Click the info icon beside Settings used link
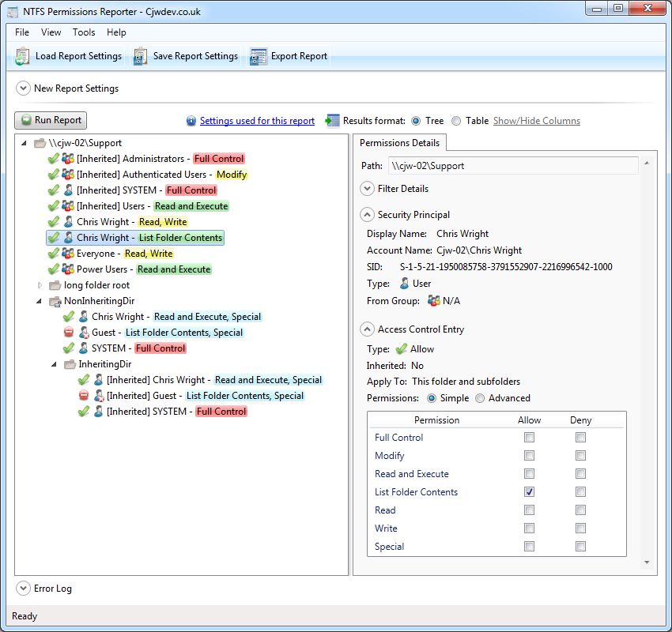This screenshot has width=672, height=632. click(191, 121)
